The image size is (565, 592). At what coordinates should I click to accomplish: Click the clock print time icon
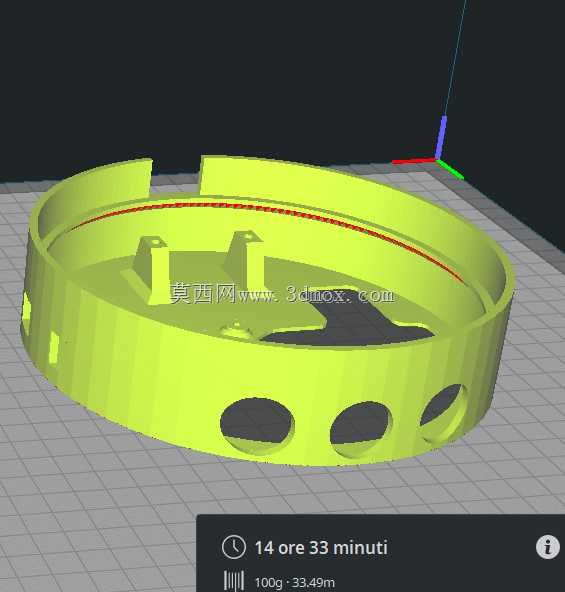(234, 547)
